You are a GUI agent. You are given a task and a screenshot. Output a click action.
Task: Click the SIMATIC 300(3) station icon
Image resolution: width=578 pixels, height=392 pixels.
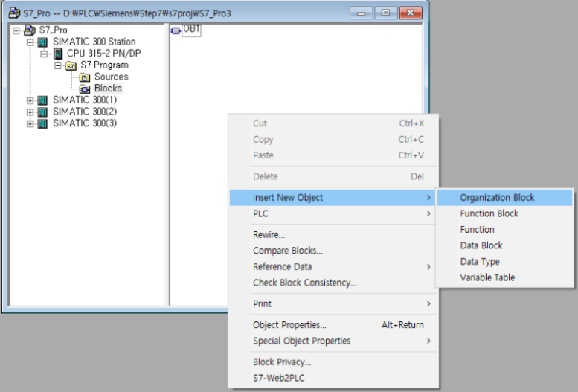point(42,123)
